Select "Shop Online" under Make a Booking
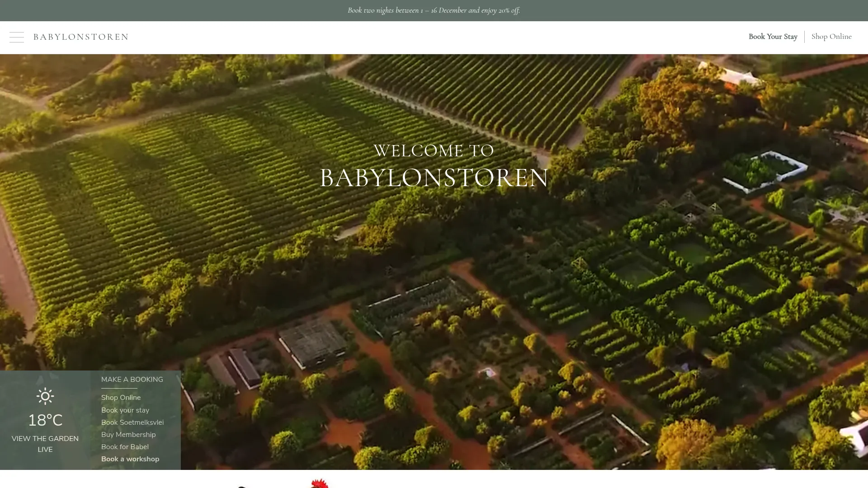868x488 pixels. (x=121, y=398)
